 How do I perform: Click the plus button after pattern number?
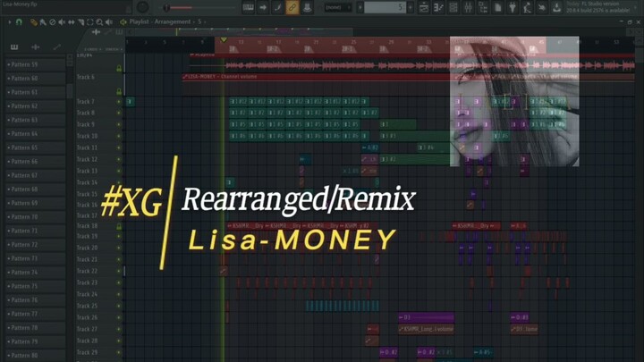pyautogui.click(x=410, y=7)
